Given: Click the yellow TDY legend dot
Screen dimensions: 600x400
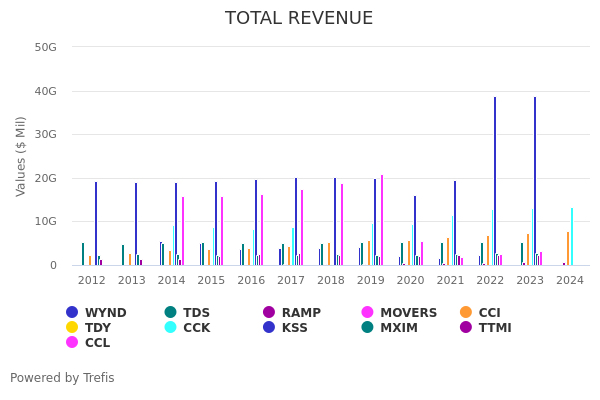Looking at the screenshot, I should pos(72,328).
